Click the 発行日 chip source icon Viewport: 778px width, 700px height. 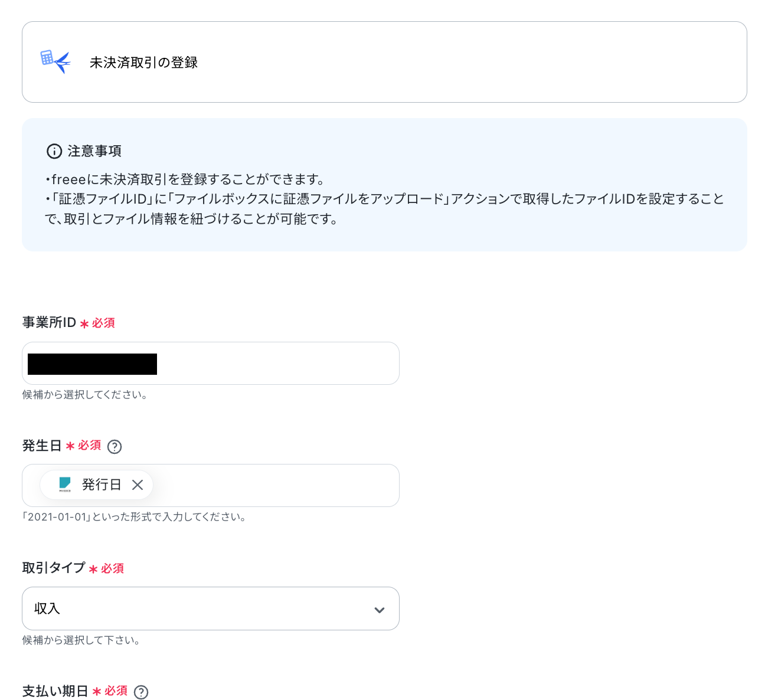pyautogui.click(x=65, y=485)
